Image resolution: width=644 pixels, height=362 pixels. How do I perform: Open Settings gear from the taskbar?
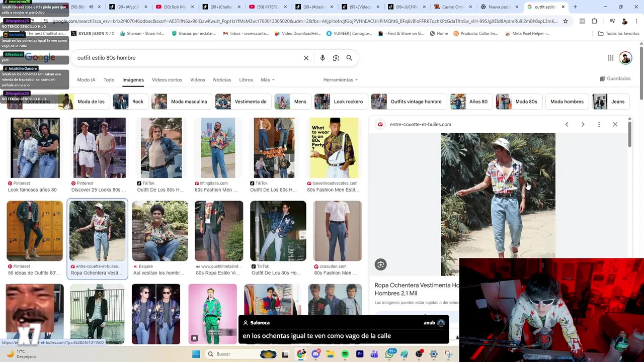(434, 354)
